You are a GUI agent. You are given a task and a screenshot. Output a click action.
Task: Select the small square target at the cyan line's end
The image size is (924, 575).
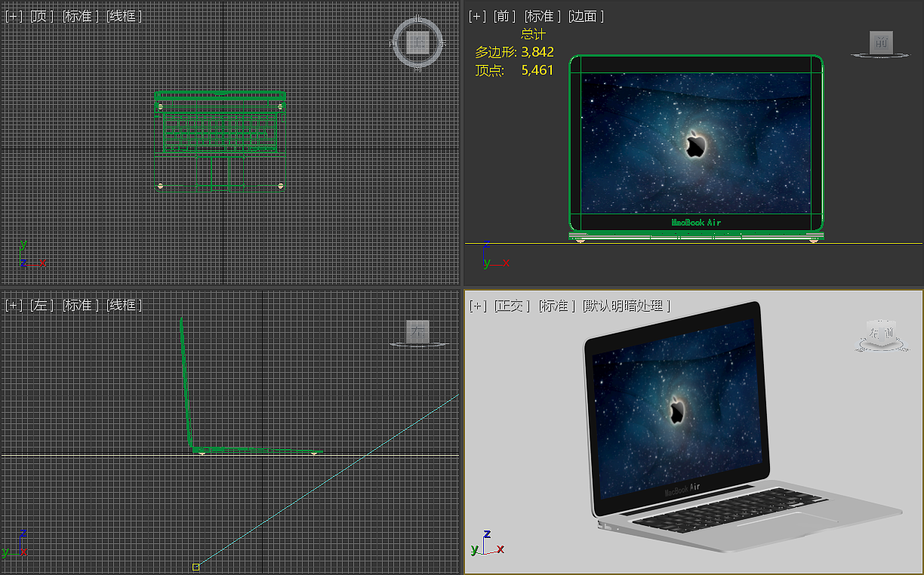pyautogui.click(x=196, y=566)
